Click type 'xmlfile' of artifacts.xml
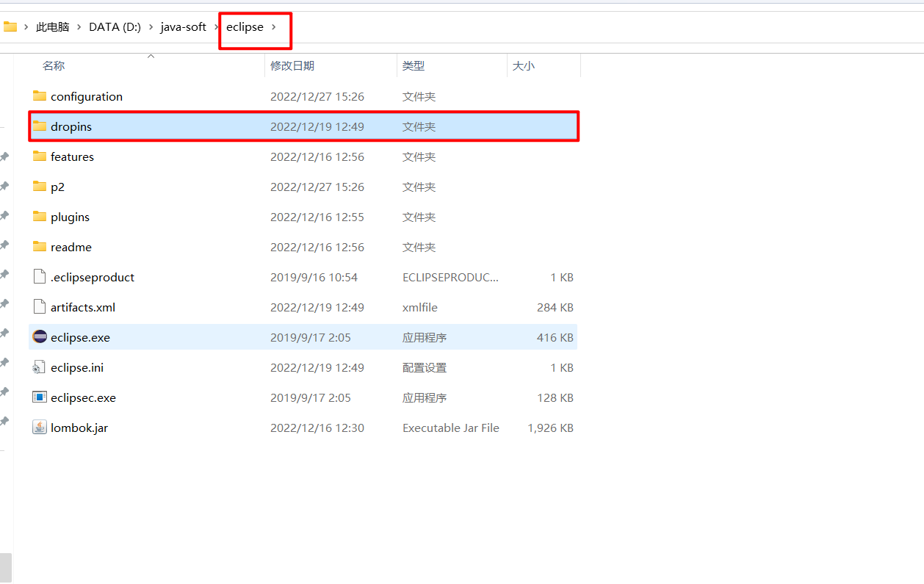 (421, 307)
